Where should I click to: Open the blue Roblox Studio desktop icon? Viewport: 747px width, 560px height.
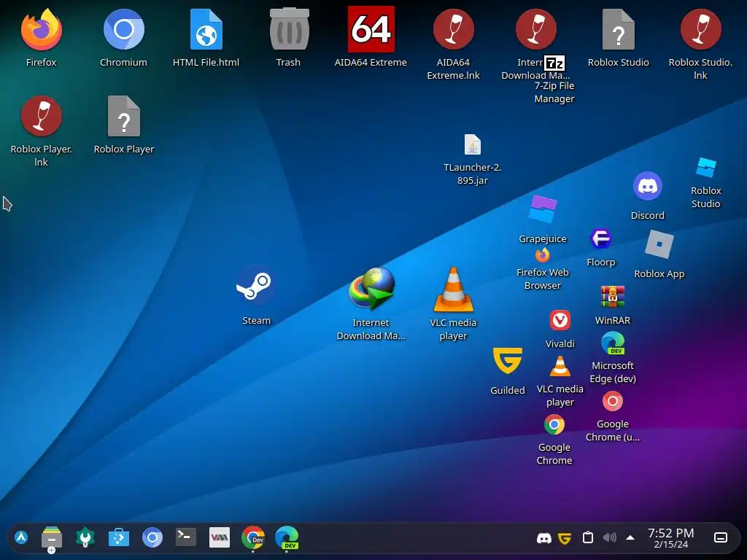pos(706,168)
